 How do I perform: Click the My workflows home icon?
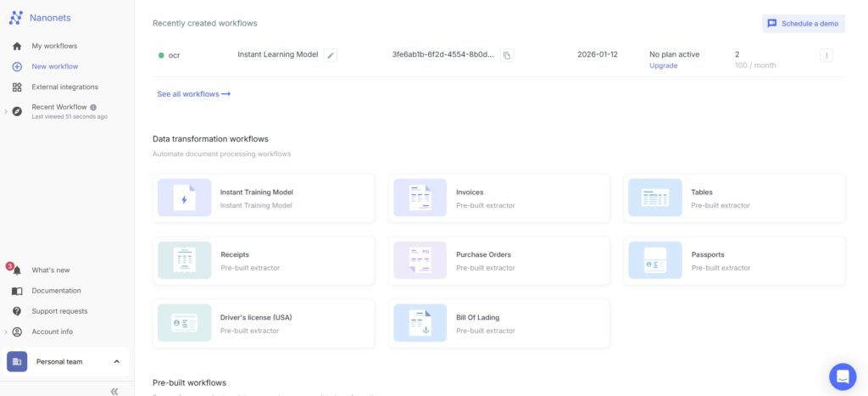(17, 46)
